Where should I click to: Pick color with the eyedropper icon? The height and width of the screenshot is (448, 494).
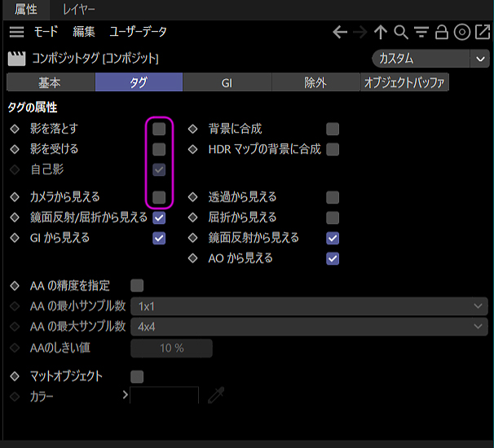(x=216, y=396)
